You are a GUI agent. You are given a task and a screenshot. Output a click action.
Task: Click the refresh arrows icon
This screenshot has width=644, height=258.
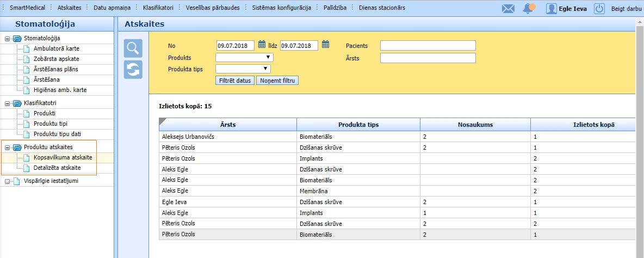pos(133,70)
